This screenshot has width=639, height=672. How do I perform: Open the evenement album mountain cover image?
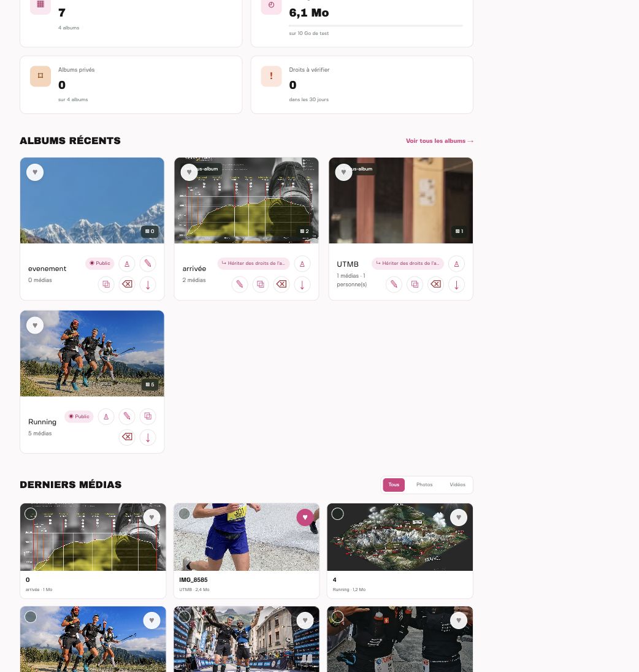(x=92, y=200)
